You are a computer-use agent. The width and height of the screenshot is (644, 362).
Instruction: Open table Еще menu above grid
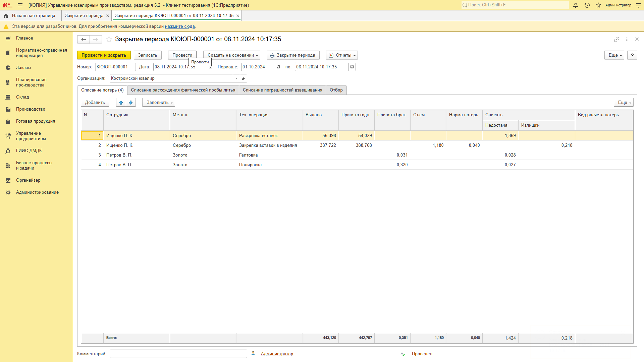coord(624,103)
